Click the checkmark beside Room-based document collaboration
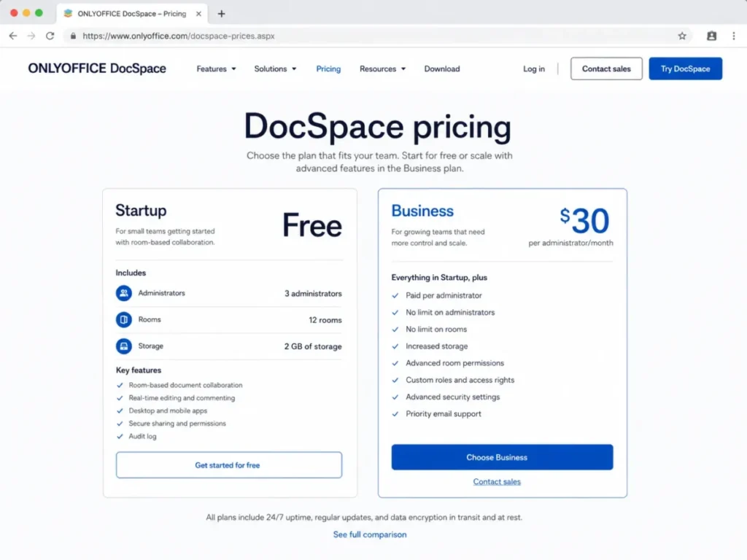 click(x=120, y=385)
